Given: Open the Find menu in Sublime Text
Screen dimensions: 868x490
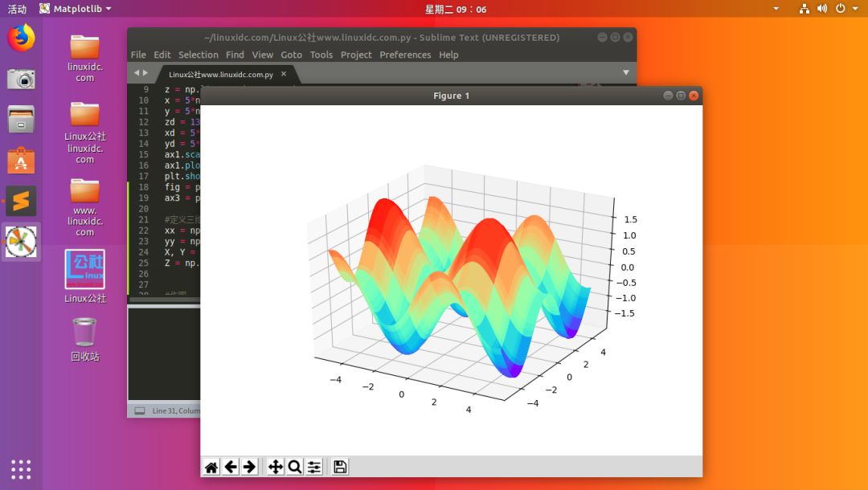Looking at the screenshot, I should tap(235, 55).
